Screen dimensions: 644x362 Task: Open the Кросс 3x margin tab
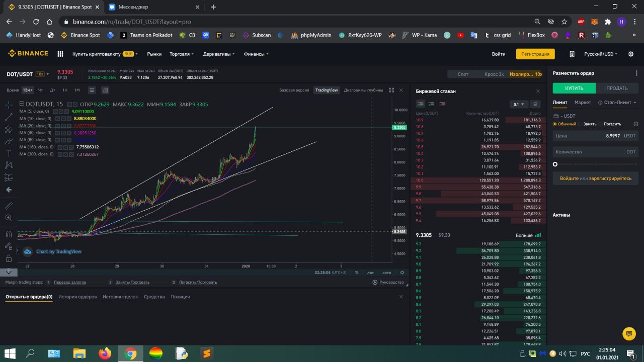tap(494, 74)
